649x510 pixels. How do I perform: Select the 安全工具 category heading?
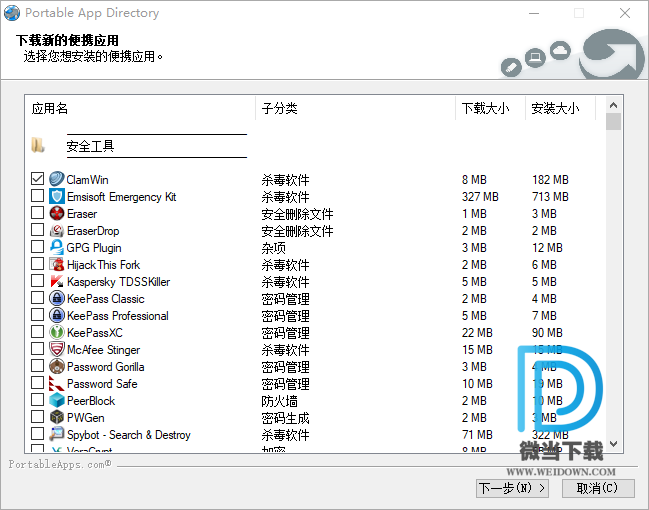(x=90, y=146)
